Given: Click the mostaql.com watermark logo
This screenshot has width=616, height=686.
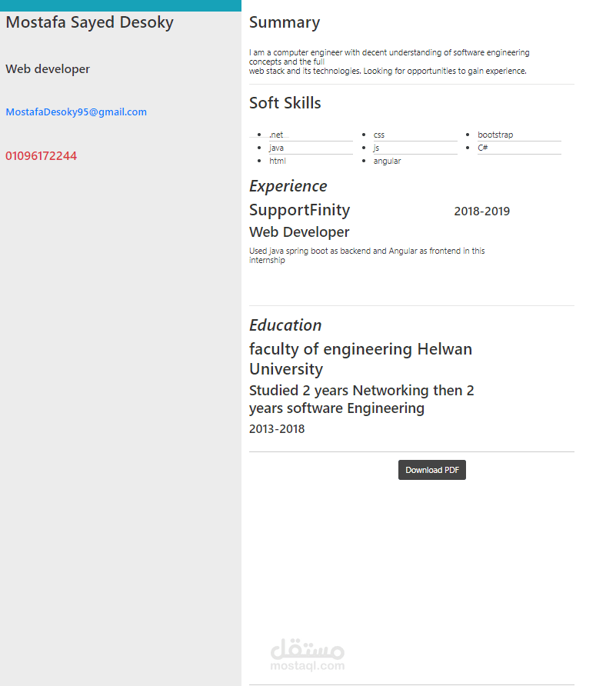Looking at the screenshot, I should [x=307, y=651].
